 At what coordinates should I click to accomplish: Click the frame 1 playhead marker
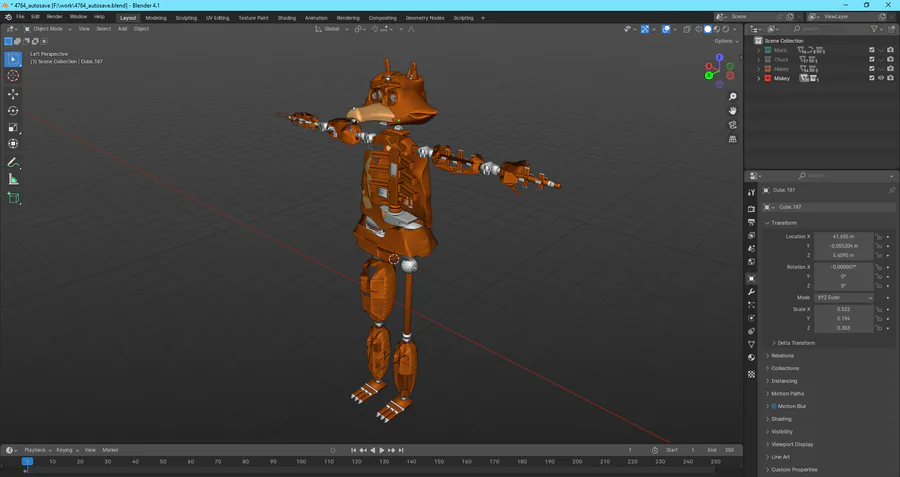tap(27, 462)
